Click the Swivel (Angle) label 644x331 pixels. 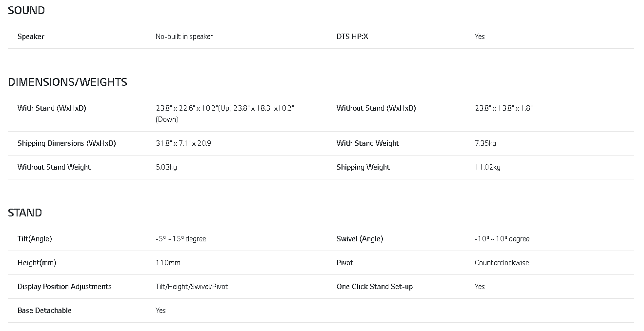pyautogui.click(x=360, y=239)
